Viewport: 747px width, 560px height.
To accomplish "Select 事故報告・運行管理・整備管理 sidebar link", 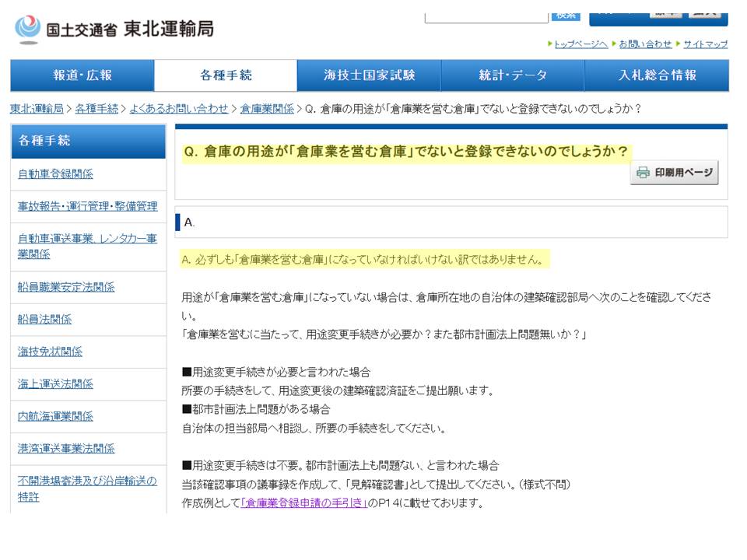I will [87, 206].
